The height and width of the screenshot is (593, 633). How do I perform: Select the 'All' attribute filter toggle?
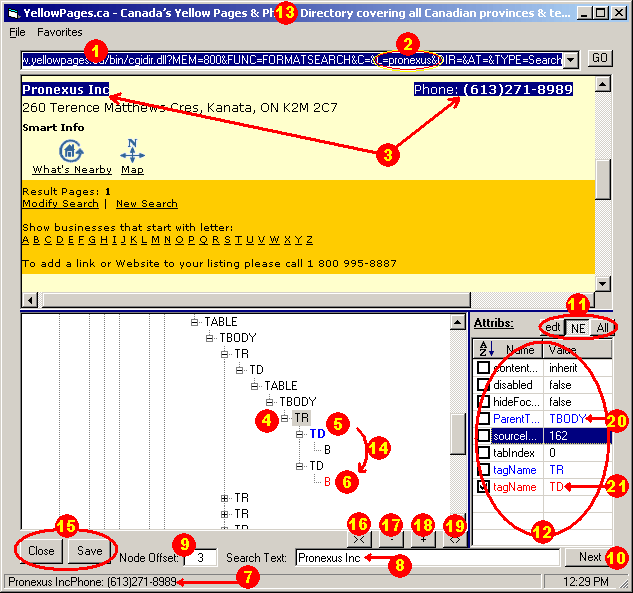click(602, 327)
